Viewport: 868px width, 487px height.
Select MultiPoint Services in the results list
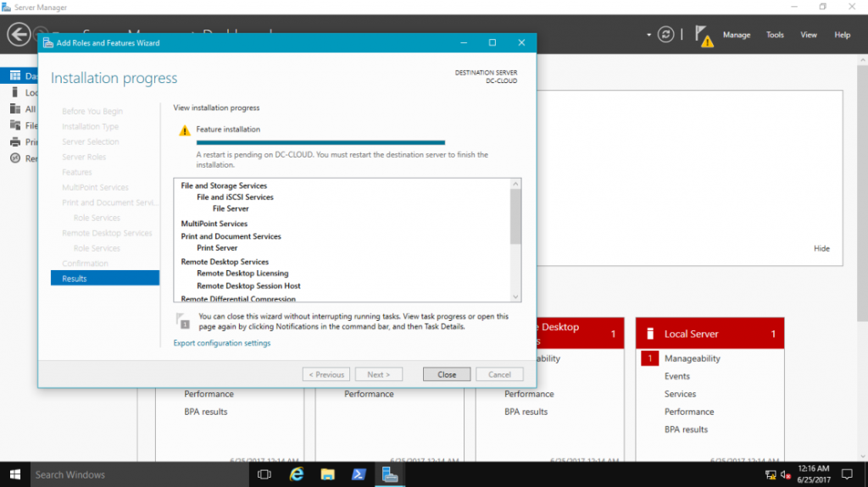[x=214, y=224]
